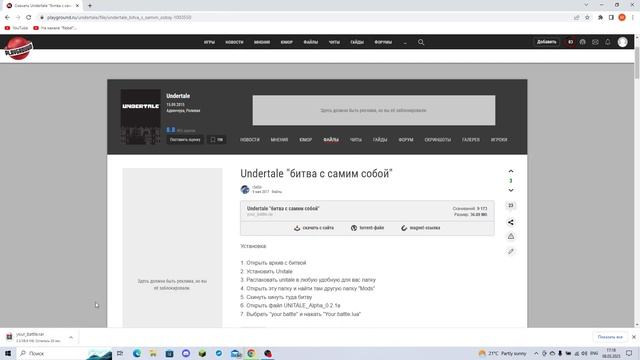The height and width of the screenshot is (360, 640).
Task: Open ИГРЫ in the top site menu
Action: 209,42
